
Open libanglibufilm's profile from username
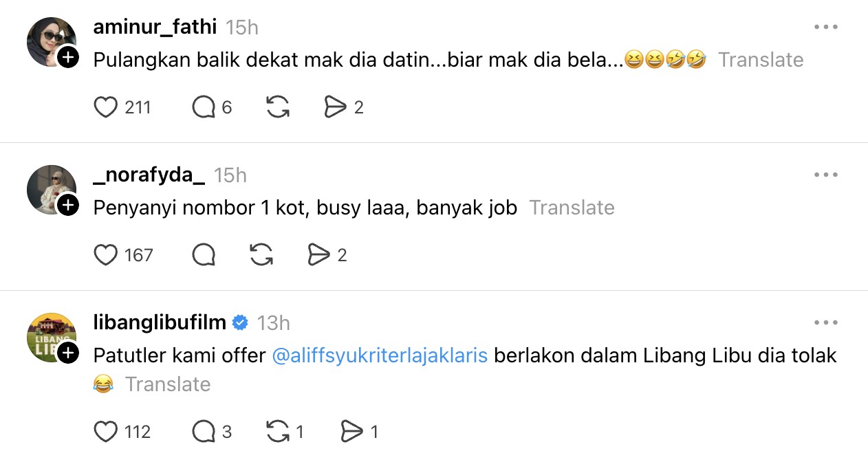coord(160,322)
